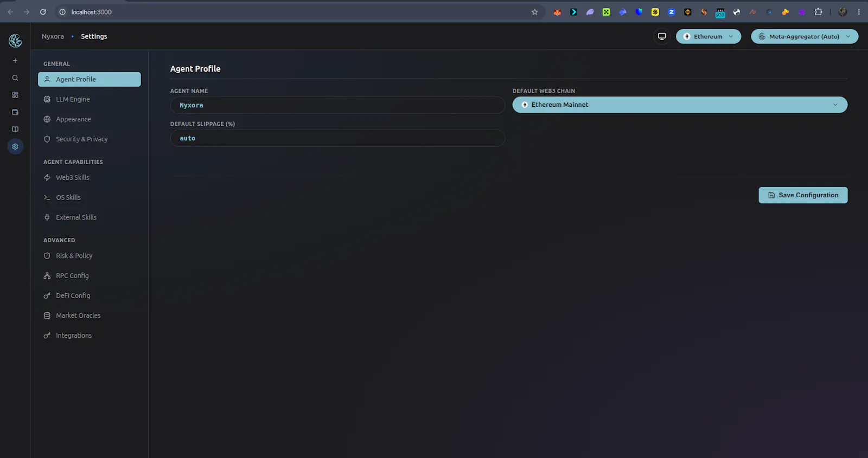Open the External Skills section
Screen dimensions: 868x458
[90, 217]
